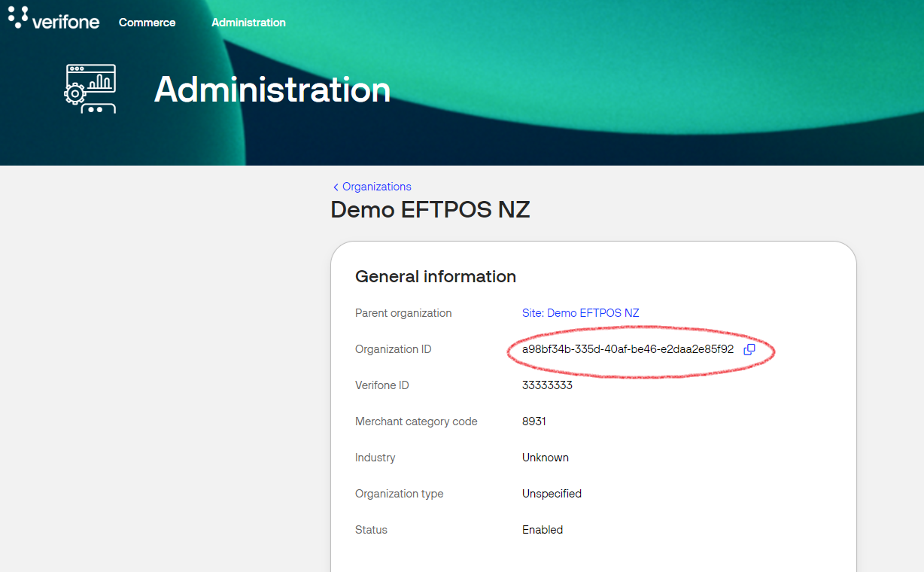Click the Organization ID field label
924x572 pixels.
[393, 349]
